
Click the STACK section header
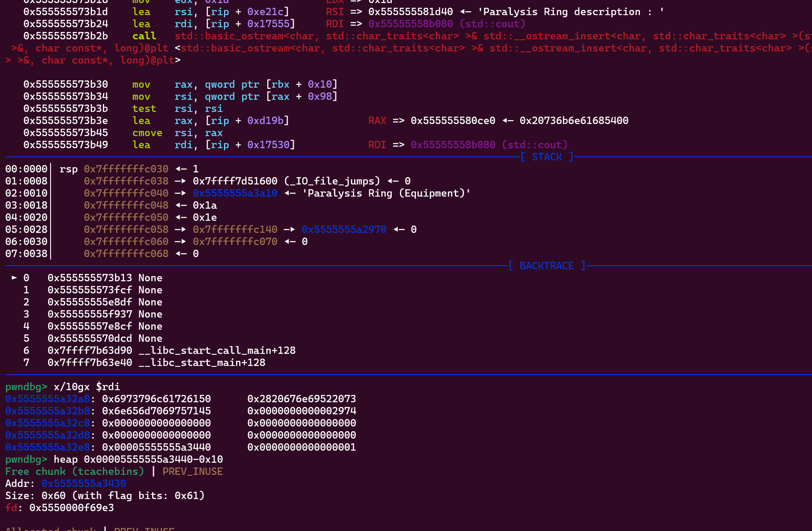pyautogui.click(x=547, y=157)
